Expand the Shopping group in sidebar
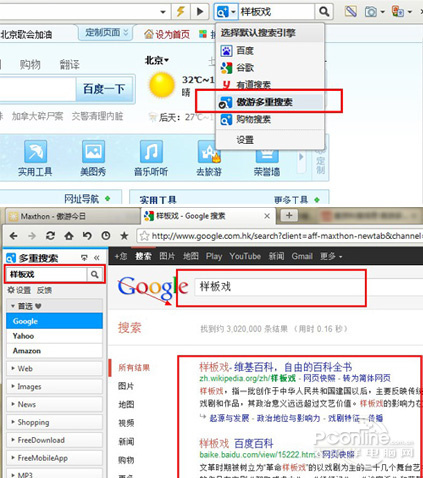The image size is (423, 478). 54,422
